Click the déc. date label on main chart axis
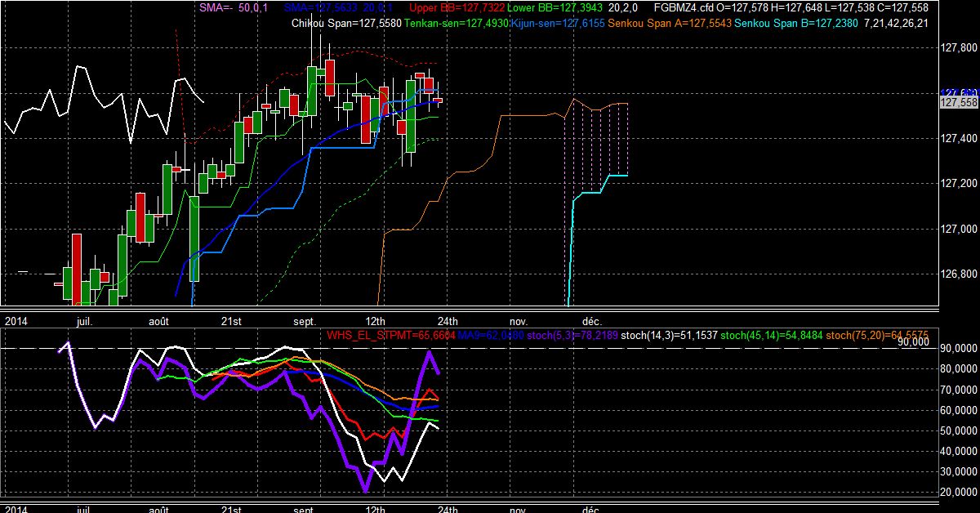980x513 pixels. (x=591, y=321)
